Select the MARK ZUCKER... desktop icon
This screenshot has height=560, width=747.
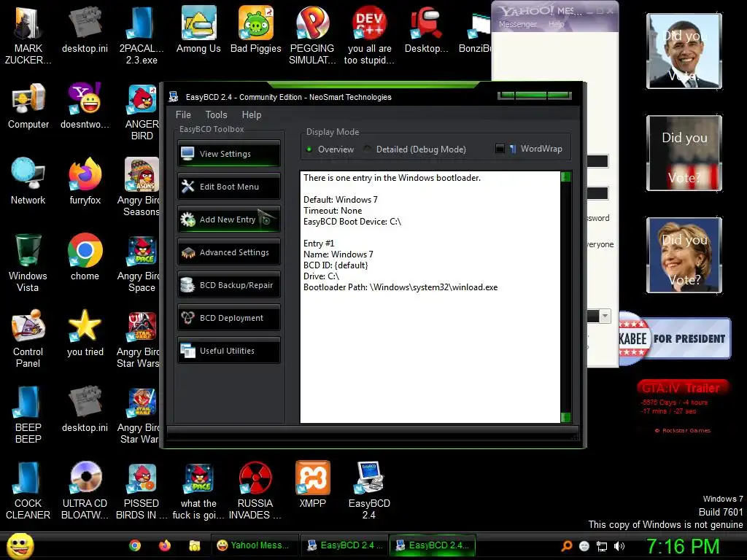[28, 34]
